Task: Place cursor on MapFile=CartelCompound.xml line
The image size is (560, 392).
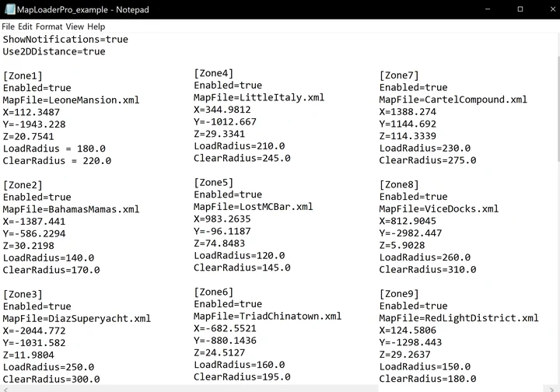Action: 453,100
